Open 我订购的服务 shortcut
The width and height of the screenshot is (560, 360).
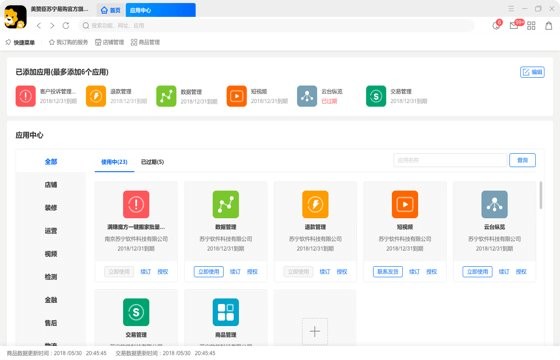click(x=68, y=42)
